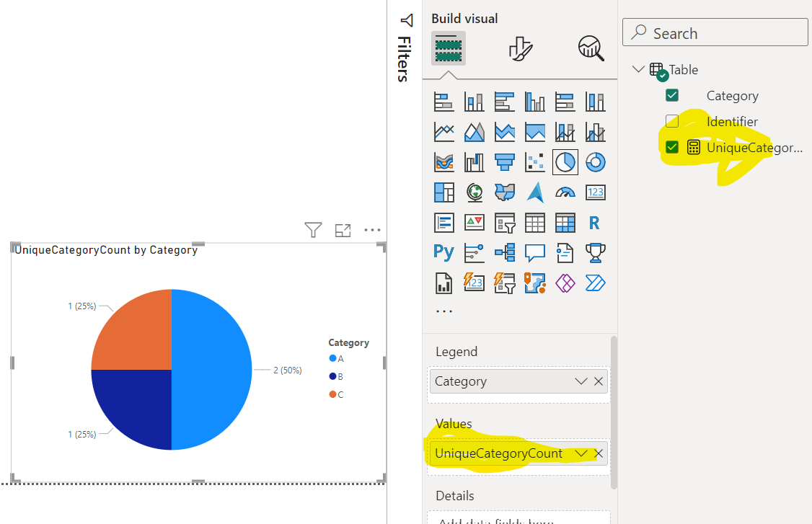812x524 pixels.
Task: Select the area chart visual
Action: coord(474,132)
